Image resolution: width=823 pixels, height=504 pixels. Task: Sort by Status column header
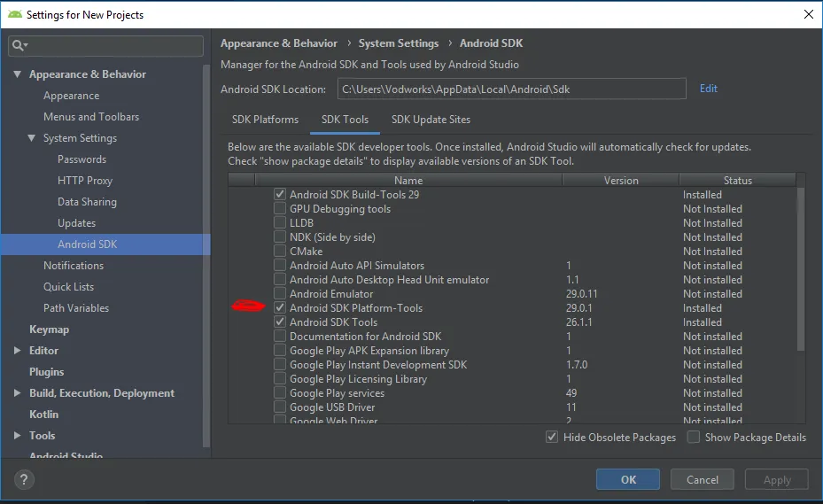click(737, 180)
